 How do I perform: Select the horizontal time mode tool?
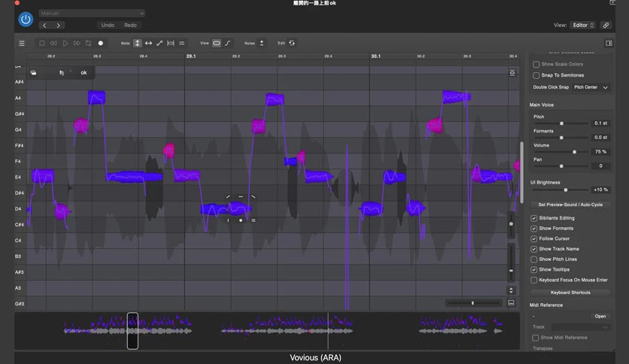pyautogui.click(x=148, y=44)
